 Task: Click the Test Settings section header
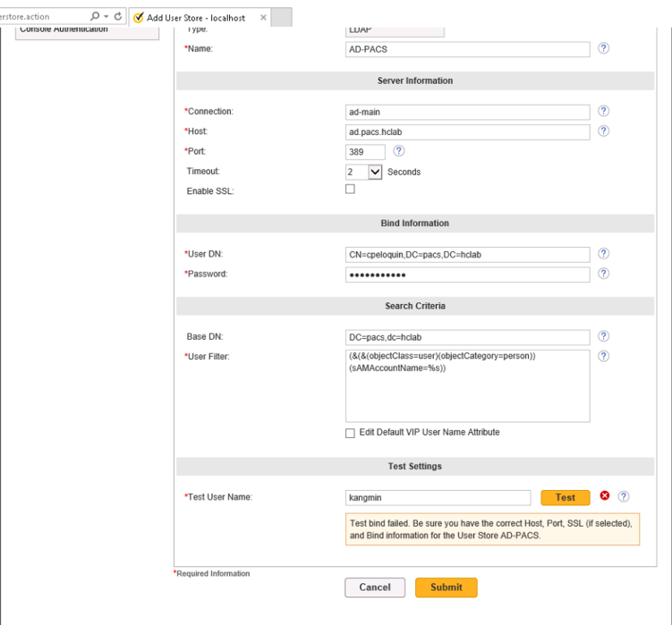tap(415, 466)
